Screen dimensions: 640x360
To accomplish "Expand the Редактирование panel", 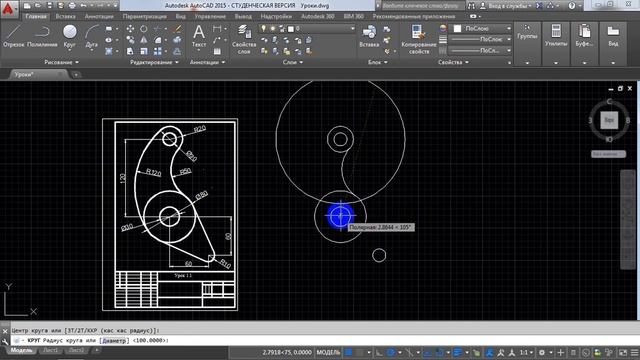I will (154, 62).
